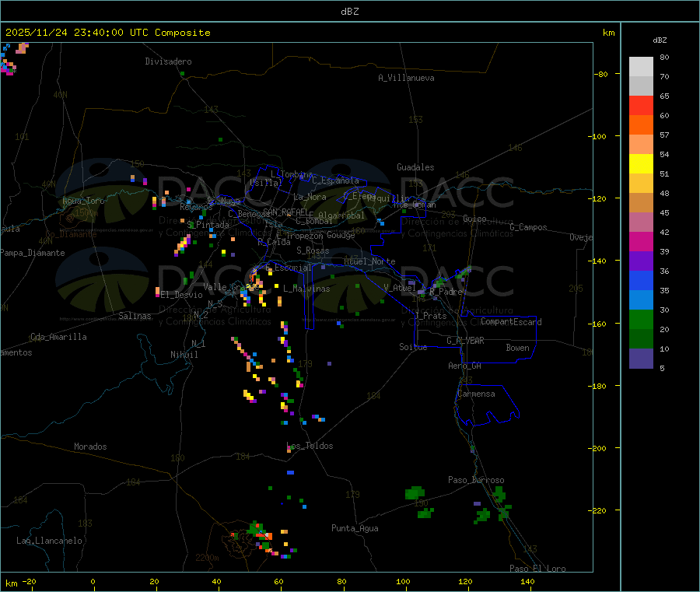Viewport: 700px width, 592px height.
Task: Click the Guadales map label
Action: coord(415,167)
